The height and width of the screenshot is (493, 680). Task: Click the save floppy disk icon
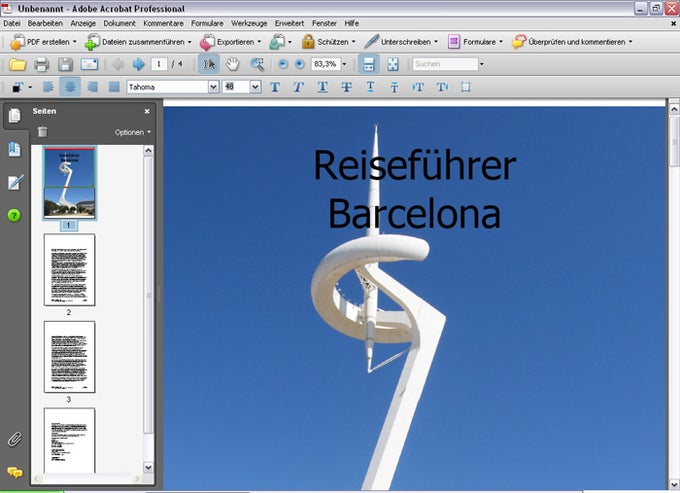[65, 64]
